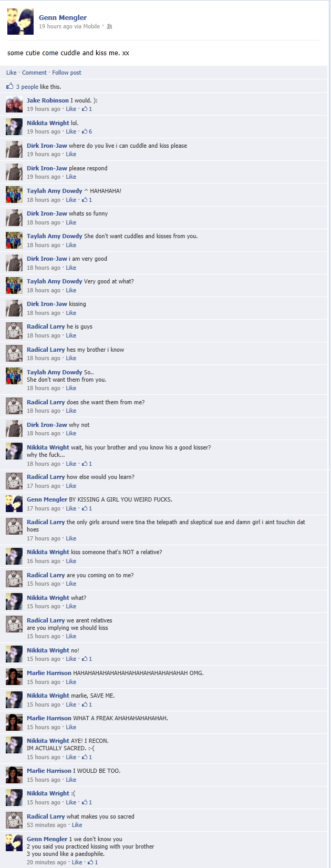Open Dirk Iron-Jaw's avatar on 'please respond' comment
The width and height of the screenshot is (331, 868).
coord(14,172)
